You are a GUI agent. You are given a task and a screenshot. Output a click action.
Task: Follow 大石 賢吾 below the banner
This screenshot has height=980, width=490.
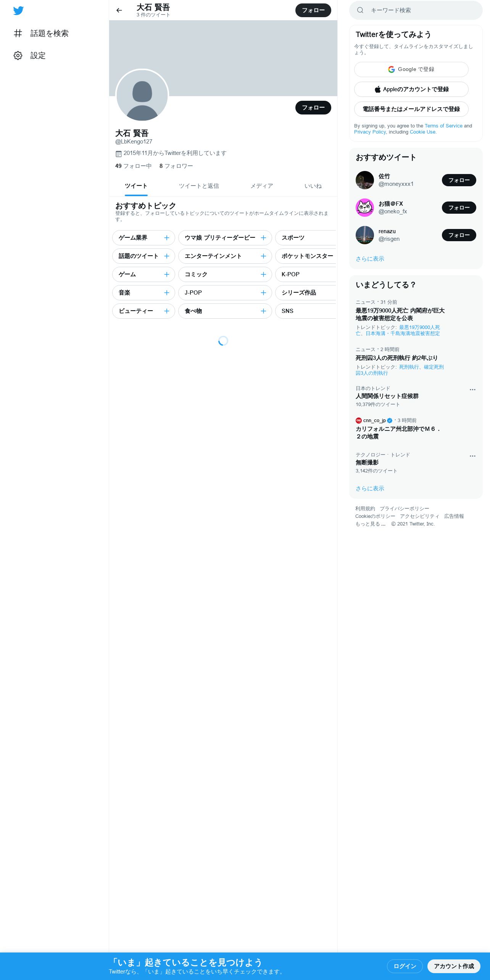(x=313, y=108)
